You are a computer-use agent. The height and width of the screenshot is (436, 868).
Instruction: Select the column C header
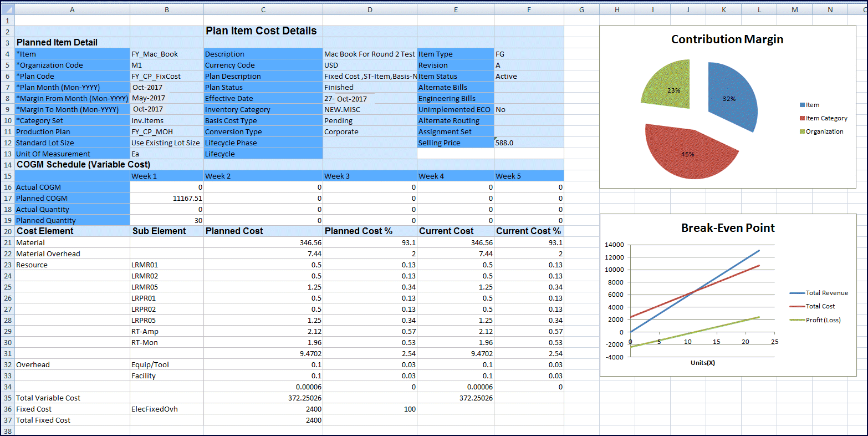263,9
